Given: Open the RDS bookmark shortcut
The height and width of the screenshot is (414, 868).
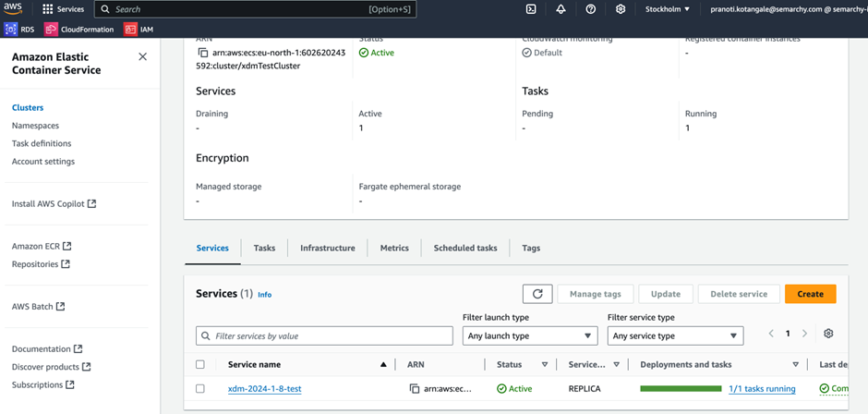Looking at the screenshot, I should click(19, 30).
